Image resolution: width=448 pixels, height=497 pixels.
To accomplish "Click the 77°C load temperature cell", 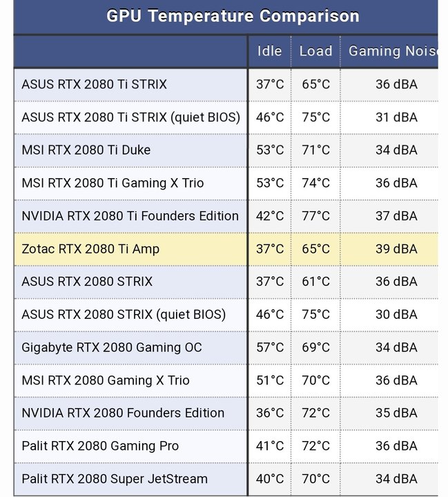I will point(315,216).
